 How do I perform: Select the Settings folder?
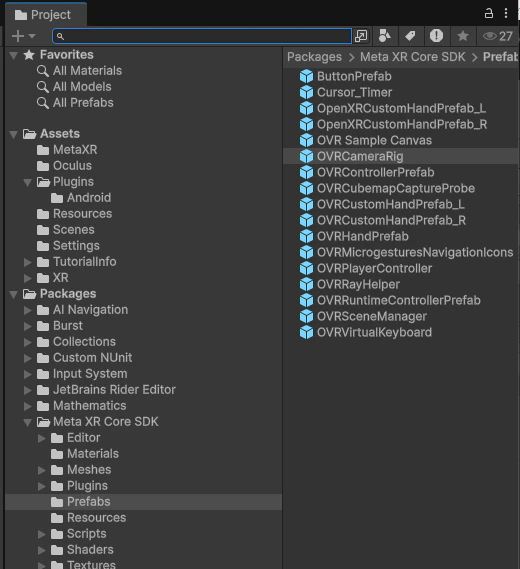click(x=68, y=246)
